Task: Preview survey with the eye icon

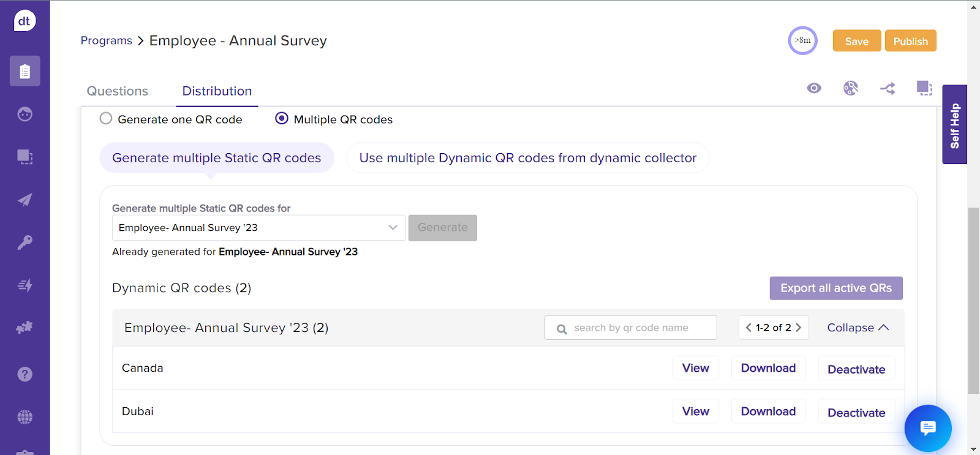Action: [x=814, y=88]
